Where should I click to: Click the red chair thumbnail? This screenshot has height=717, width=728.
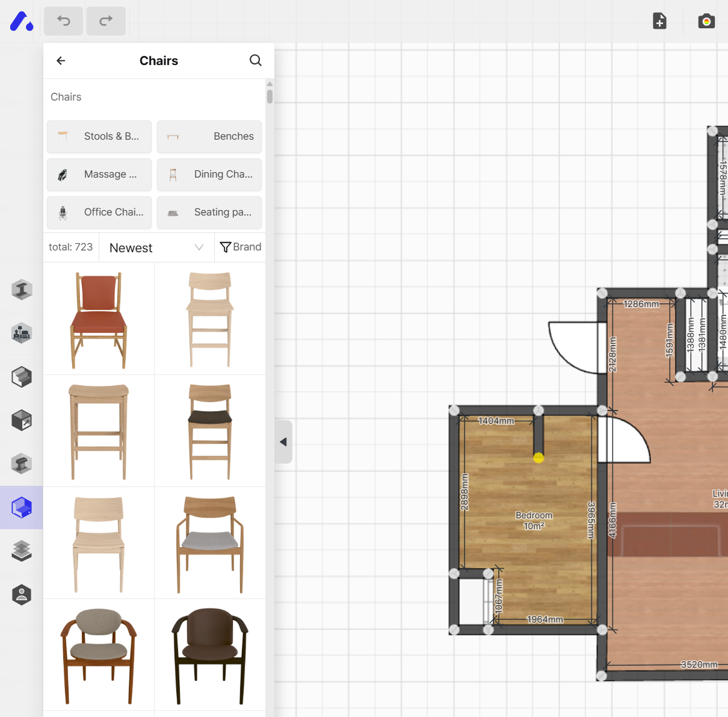98,318
